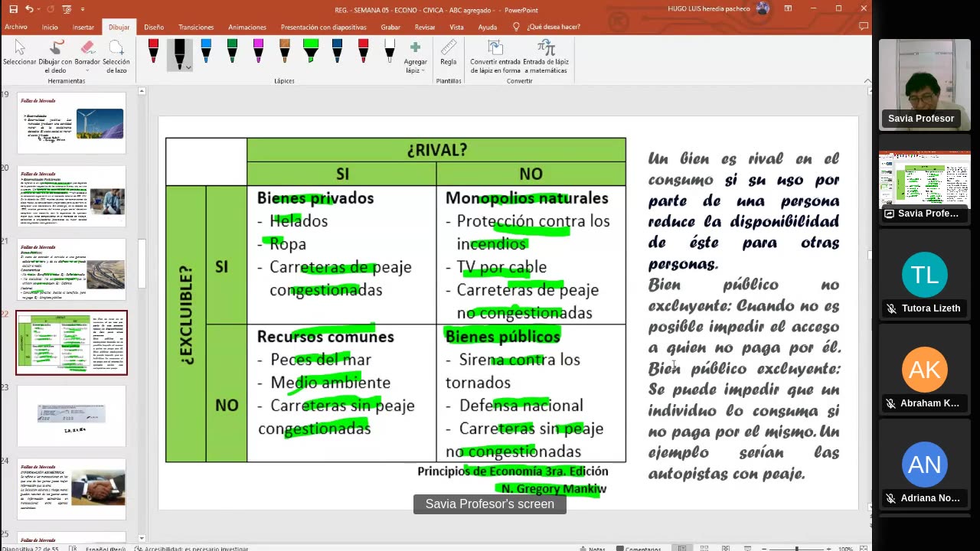Select the white pen
The width and height of the screenshot is (980, 551).
pyautogui.click(x=389, y=51)
